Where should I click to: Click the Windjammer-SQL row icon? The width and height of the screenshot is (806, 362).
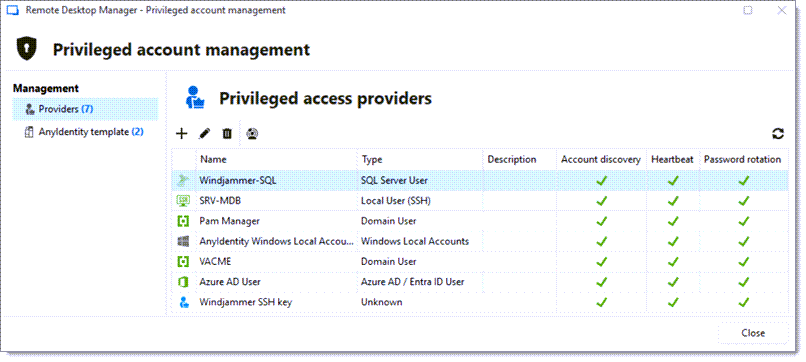coord(183,180)
